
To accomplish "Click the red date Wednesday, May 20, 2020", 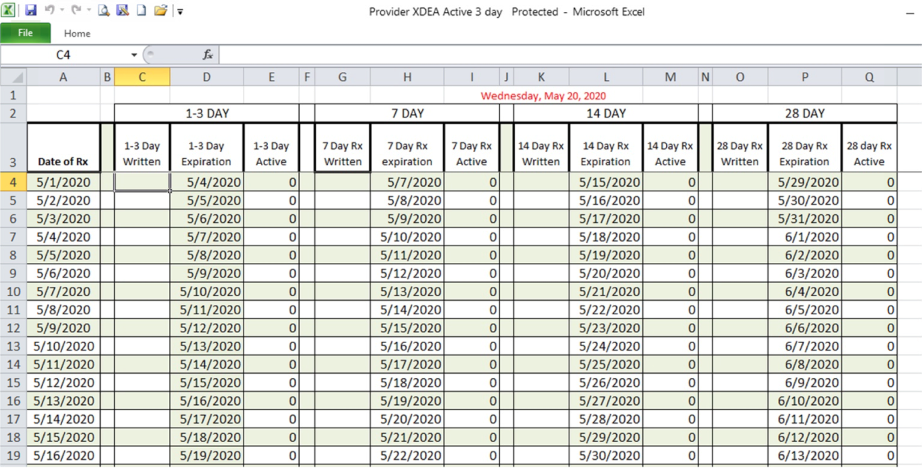I will click(x=543, y=95).
